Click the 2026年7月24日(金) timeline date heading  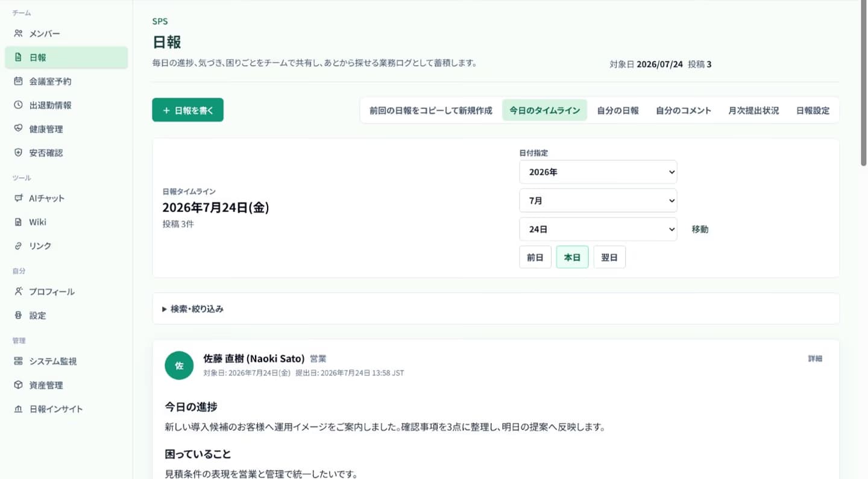pos(216,208)
